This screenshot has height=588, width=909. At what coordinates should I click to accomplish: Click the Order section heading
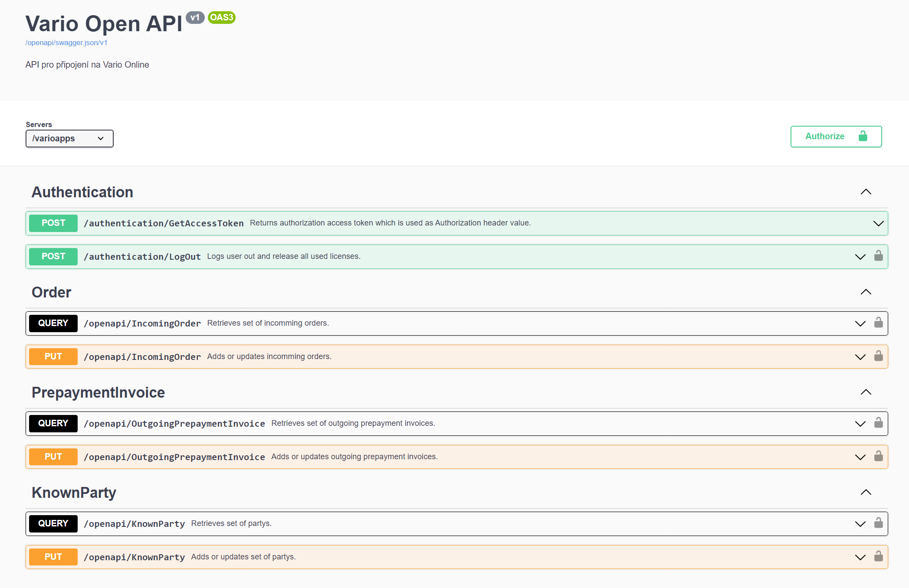(x=51, y=292)
